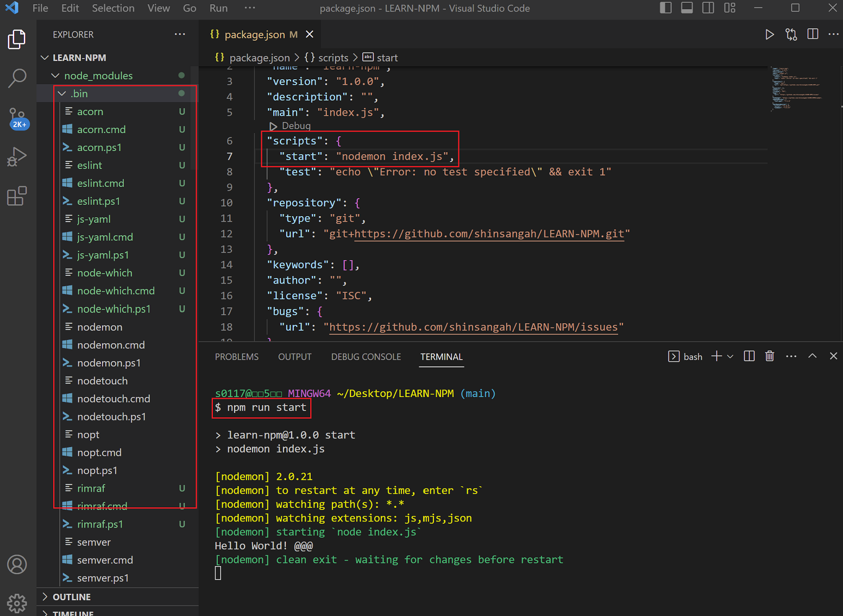
Task: Select the bash terminal label
Action: [685, 357]
